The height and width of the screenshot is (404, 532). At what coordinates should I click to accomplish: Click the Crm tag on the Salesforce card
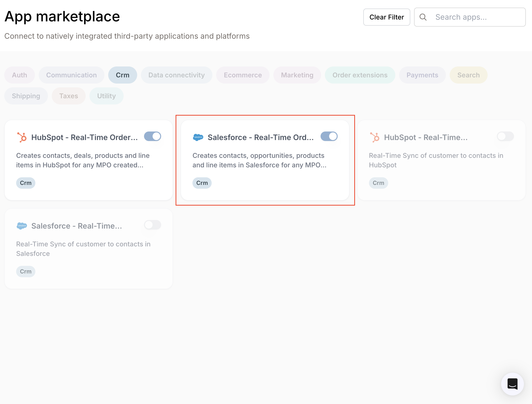click(202, 183)
